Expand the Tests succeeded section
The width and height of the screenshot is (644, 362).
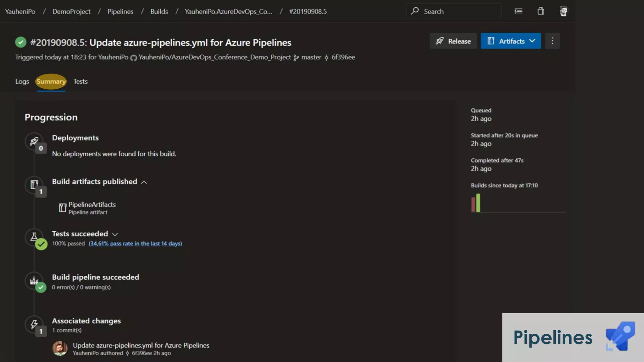pos(115,234)
